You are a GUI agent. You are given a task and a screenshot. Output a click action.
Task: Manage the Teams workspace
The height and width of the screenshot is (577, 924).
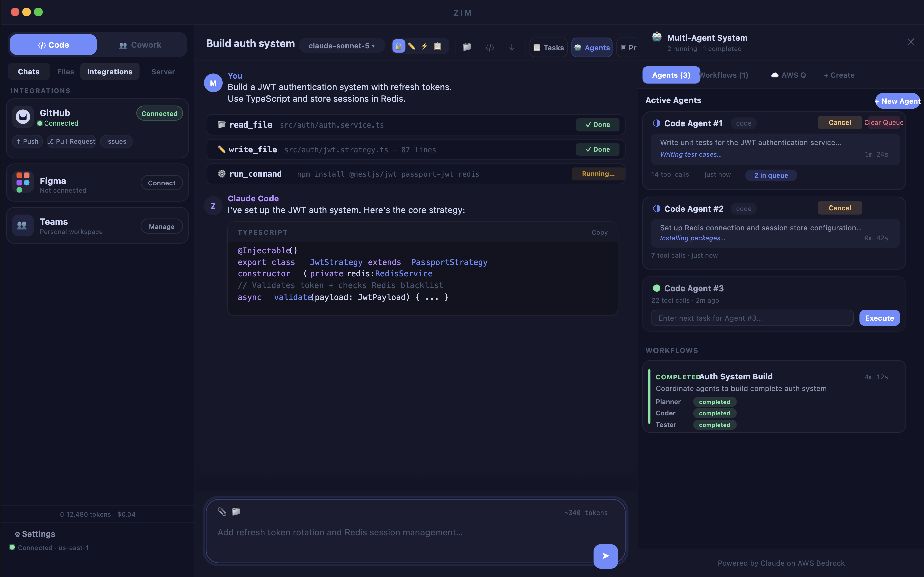click(x=162, y=226)
